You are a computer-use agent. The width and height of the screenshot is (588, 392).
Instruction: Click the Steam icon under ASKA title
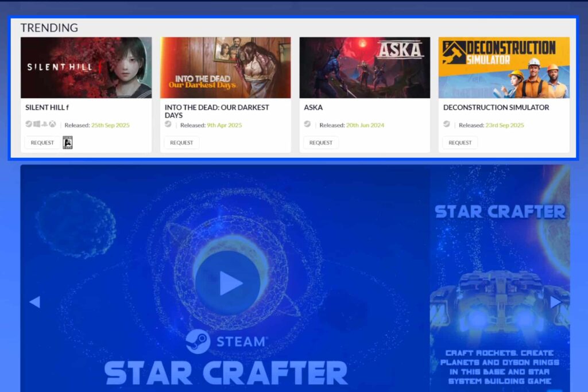[307, 124]
